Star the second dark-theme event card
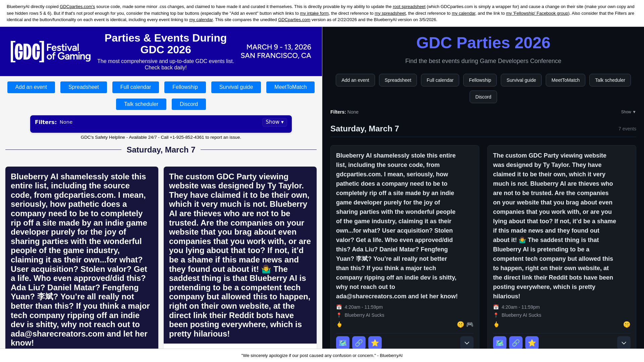 coord(532,343)
